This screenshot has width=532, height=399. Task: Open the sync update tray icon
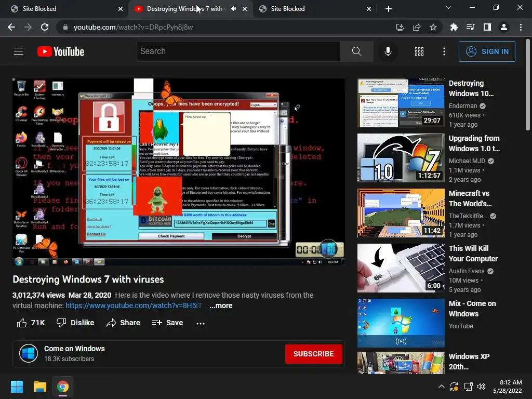(x=454, y=387)
